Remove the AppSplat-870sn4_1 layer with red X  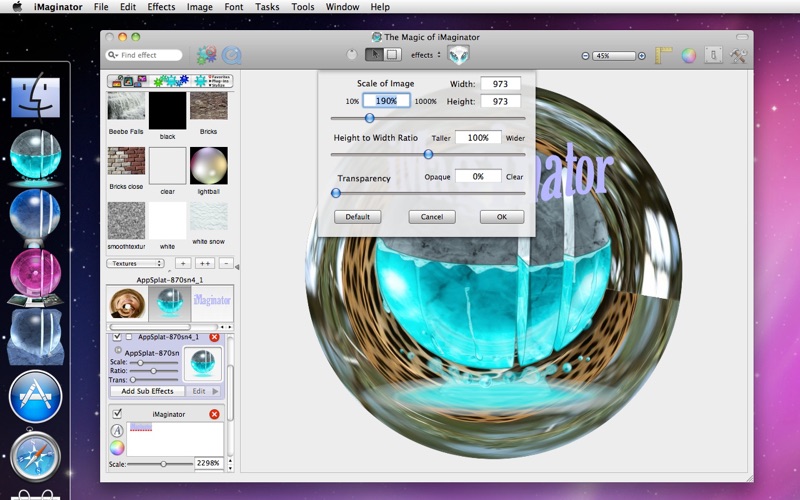point(214,337)
